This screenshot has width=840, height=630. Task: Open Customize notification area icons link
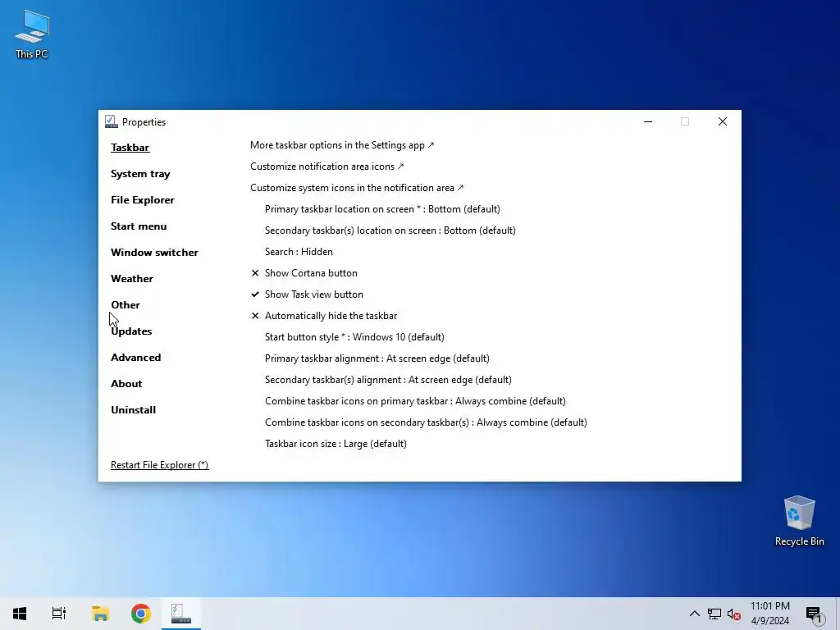point(326,167)
